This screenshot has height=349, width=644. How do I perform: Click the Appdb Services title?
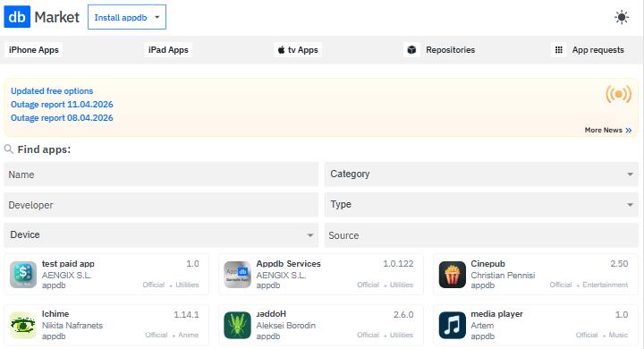click(288, 263)
